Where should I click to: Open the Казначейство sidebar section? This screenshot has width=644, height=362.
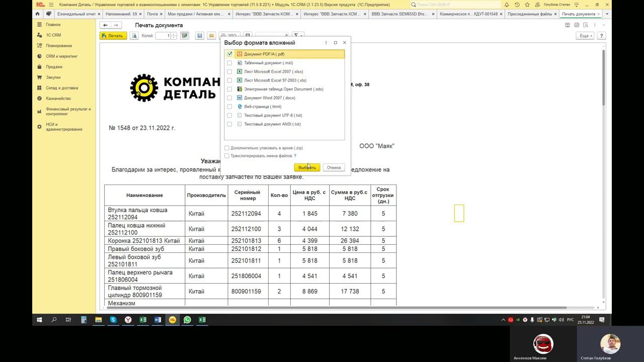point(58,99)
